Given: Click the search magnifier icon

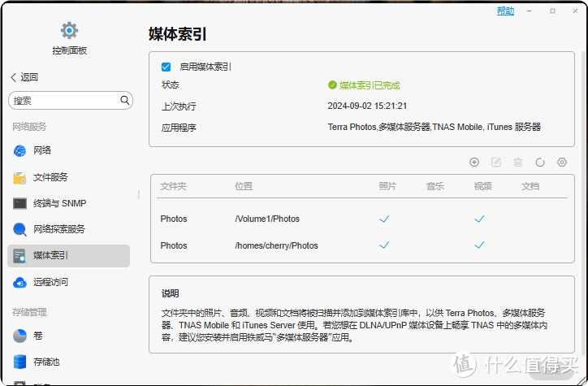Looking at the screenshot, I should click(125, 100).
